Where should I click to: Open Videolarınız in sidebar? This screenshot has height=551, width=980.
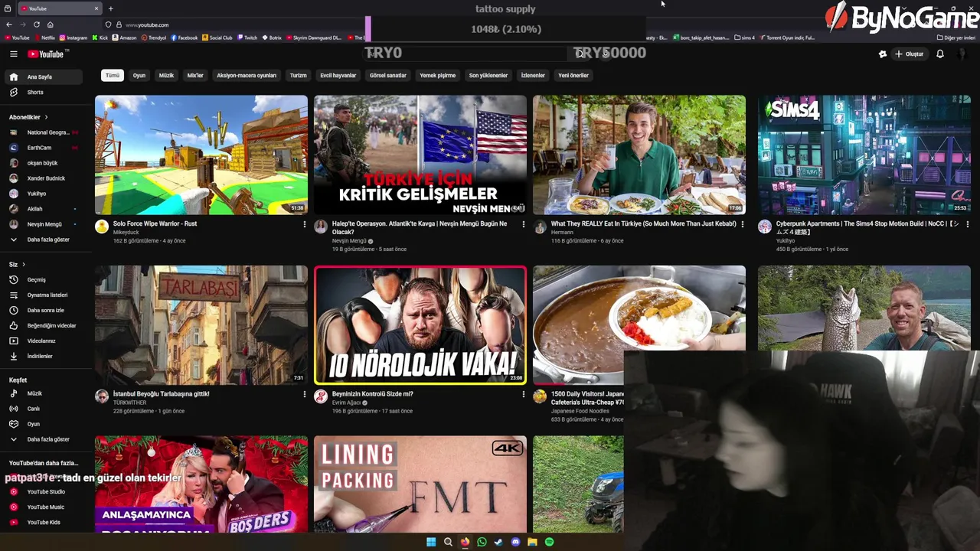(41, 341)
